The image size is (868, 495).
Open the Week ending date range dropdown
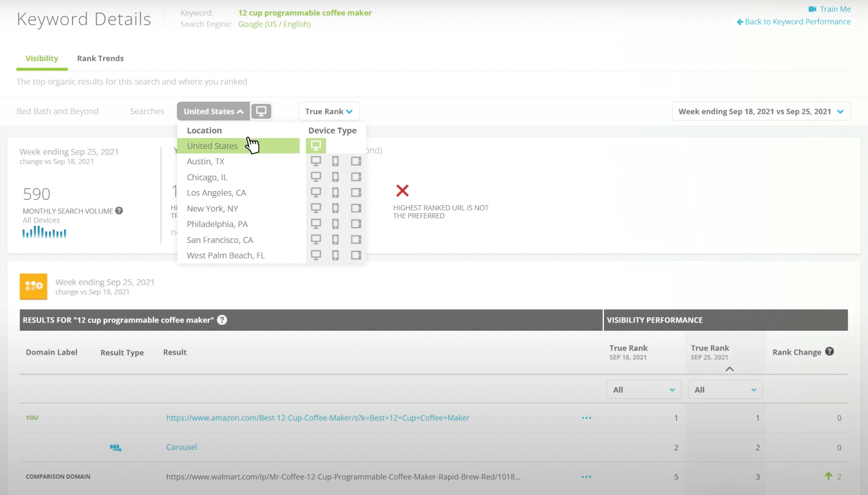(x=761, y=111)
